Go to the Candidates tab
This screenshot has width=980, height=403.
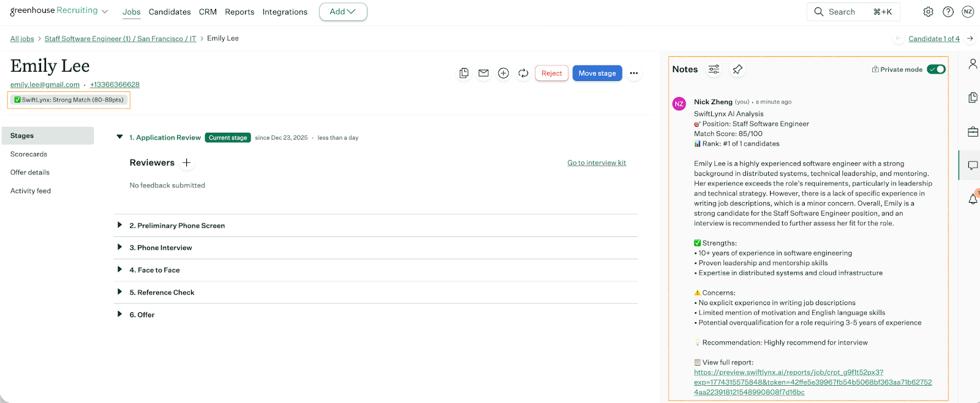pos(170,12)
